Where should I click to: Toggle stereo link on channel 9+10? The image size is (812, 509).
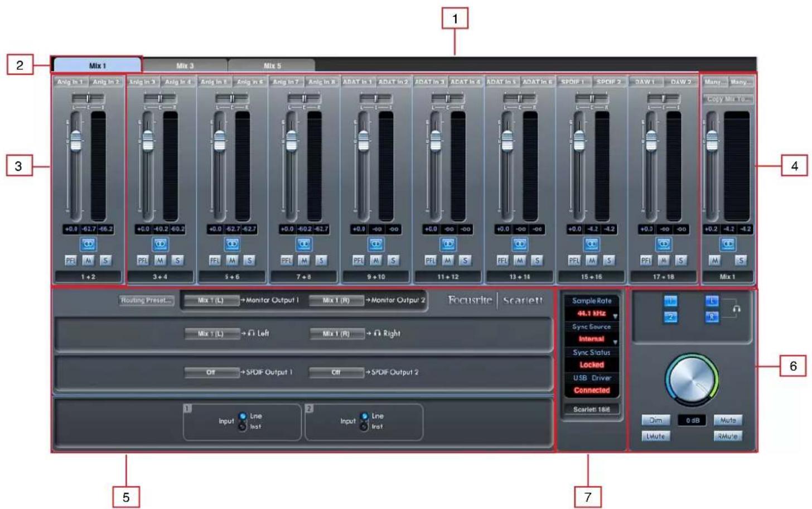tap(376, 244)
